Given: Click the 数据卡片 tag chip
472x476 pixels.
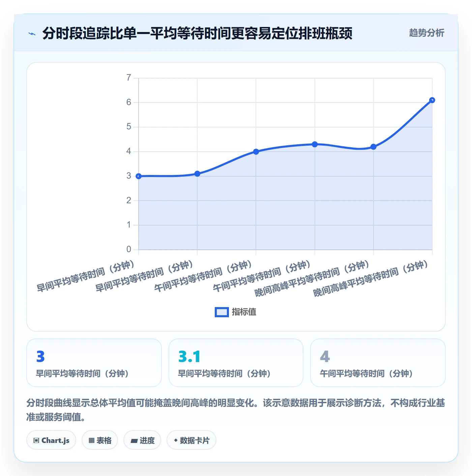Looking at the screenshot, I should (x=191, y=440).
